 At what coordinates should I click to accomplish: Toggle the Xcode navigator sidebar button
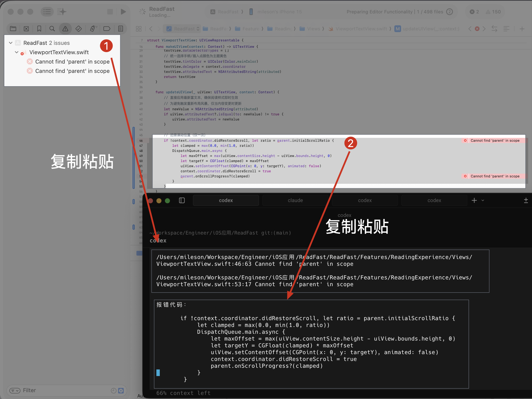pos(47,12)
